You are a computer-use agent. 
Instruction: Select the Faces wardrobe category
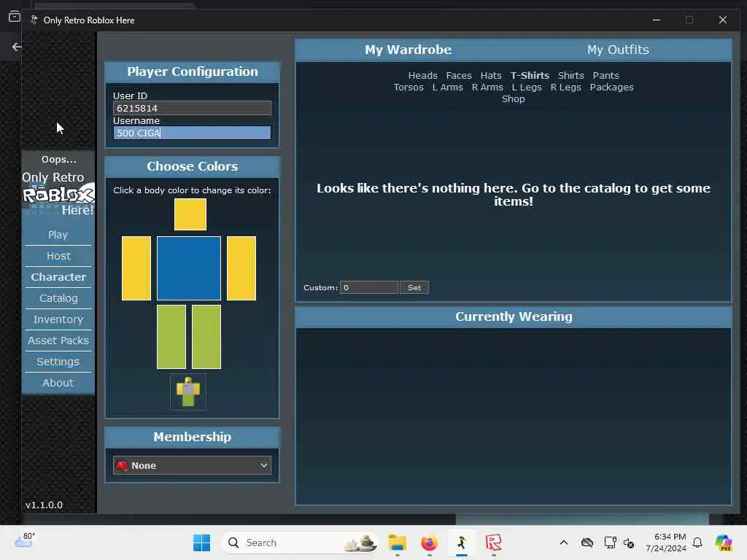click(459, 75)
